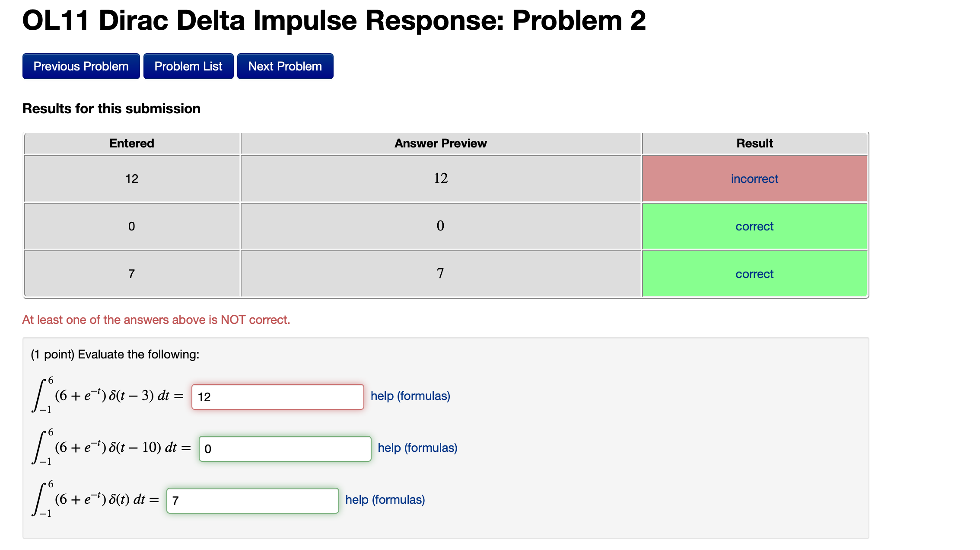The height and width of the screenshot is (550, 980).
Task: Click the correct cell for answer 7
Action: [x=754, y=273]
